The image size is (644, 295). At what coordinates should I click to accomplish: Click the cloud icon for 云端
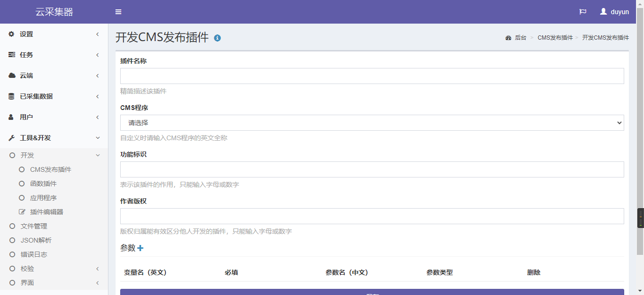12,76
